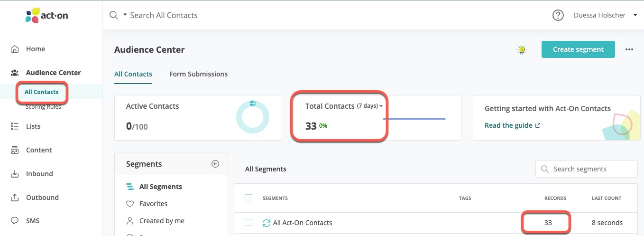
Task: Open the Total Contacts 7 days dropdown
Action: pos(370,106)
